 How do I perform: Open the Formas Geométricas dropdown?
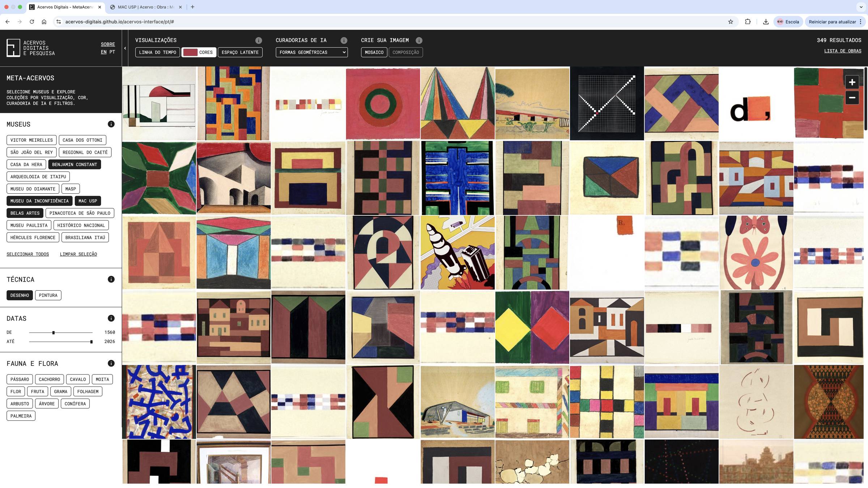click(x=311, y=52)
